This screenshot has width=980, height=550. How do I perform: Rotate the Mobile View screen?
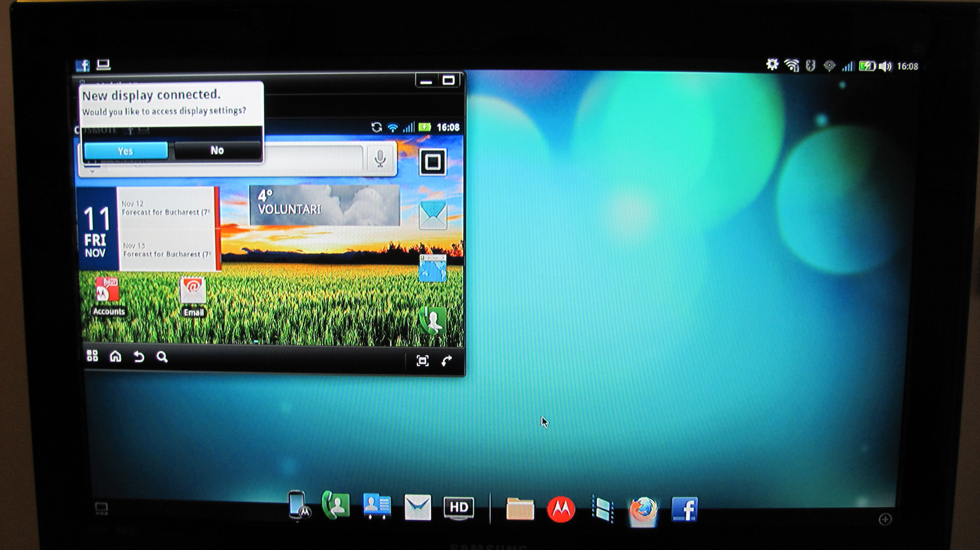447,361
